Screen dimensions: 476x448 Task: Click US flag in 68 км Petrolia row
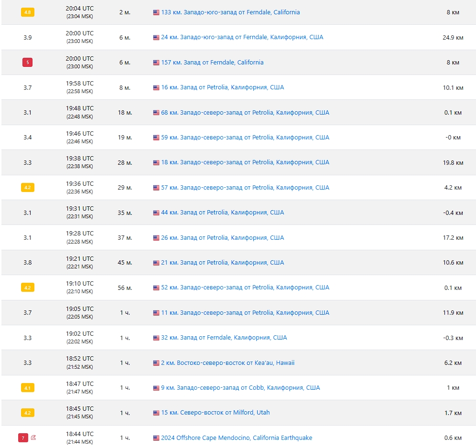[x=156, y=113]
